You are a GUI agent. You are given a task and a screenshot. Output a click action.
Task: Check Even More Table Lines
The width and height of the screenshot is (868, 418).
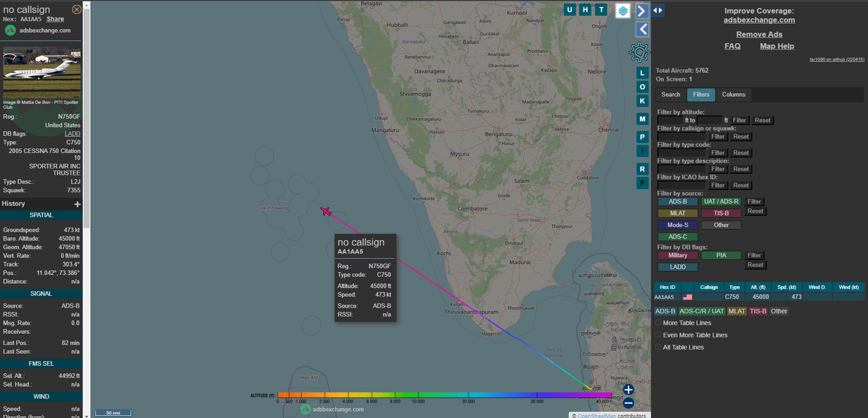658,335
